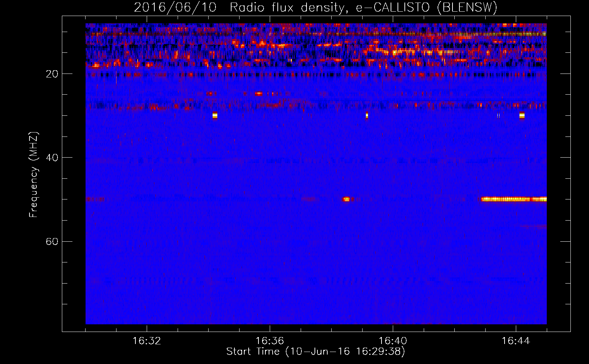Click the "Frequency (MHZ)" axis label
Viewport: 589px width, 364px height.
pyautogui.click(x=33, y=175)
